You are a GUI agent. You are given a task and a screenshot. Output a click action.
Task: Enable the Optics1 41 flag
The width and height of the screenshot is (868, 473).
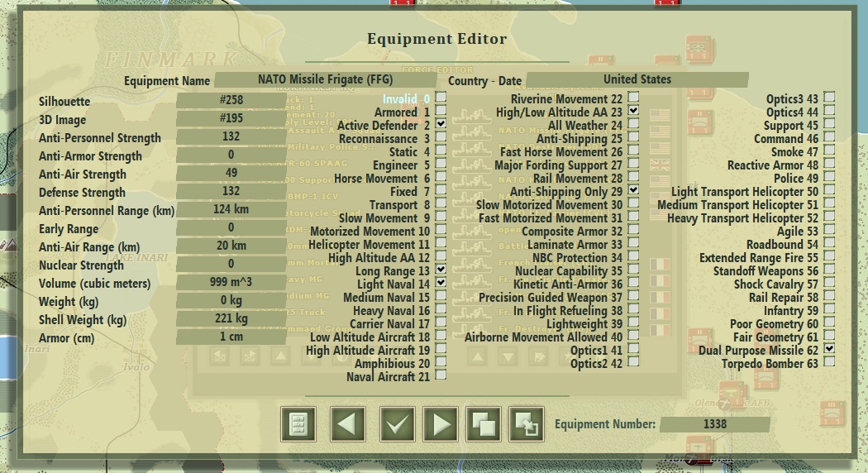pos(633,348)
